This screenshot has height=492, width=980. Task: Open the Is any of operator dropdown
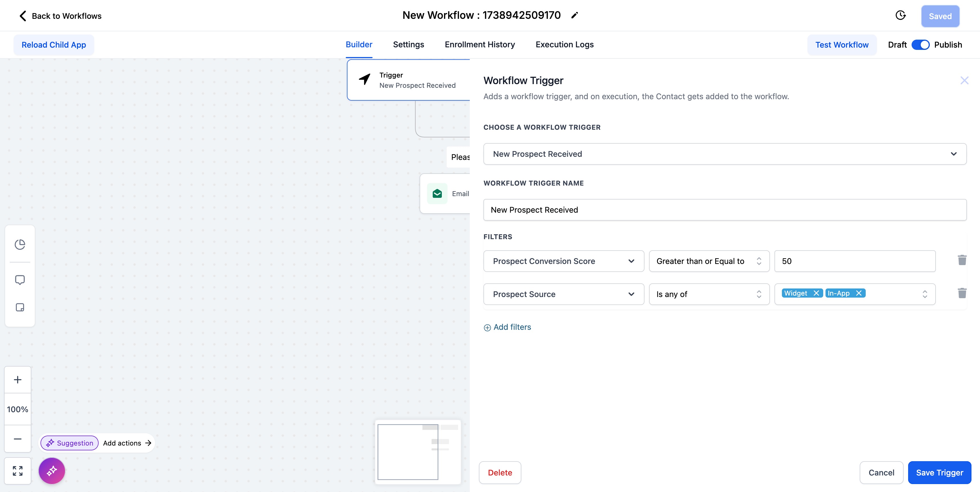(x=709, y=294)
